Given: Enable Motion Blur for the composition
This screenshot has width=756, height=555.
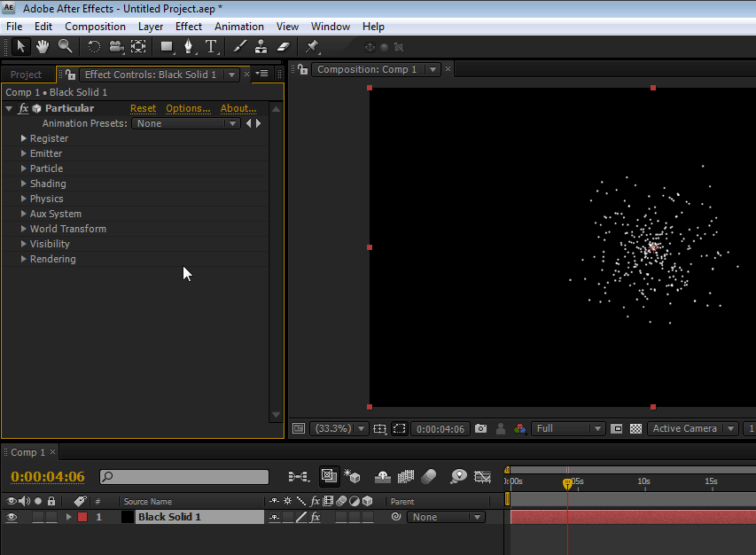Looking at the screenshot, I should click(429, 477).
